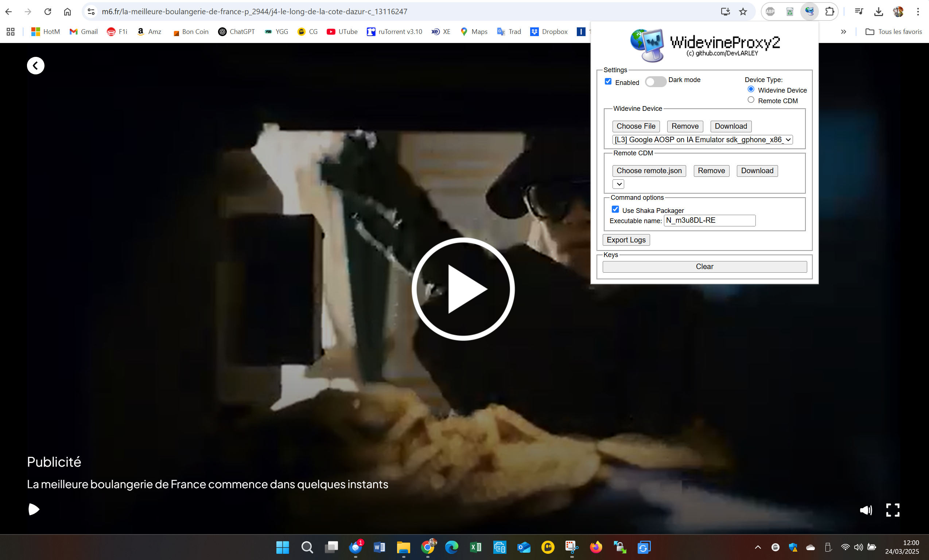Open the Tous les favoris folder
929x560 pixels.
pyautogui.click(x=894, y=32)
